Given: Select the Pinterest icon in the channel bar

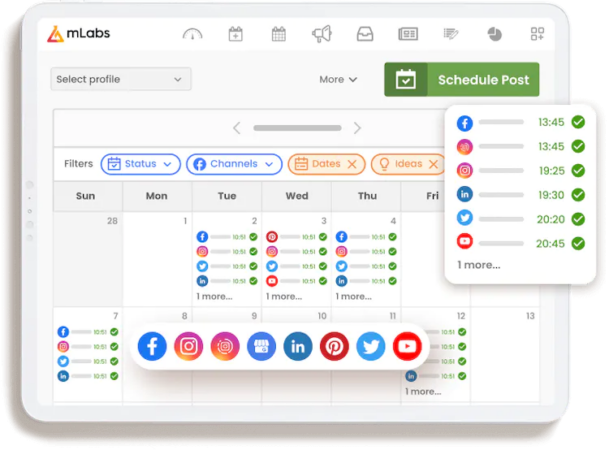Looking at the screenshot, I should [x=334, y=346].
